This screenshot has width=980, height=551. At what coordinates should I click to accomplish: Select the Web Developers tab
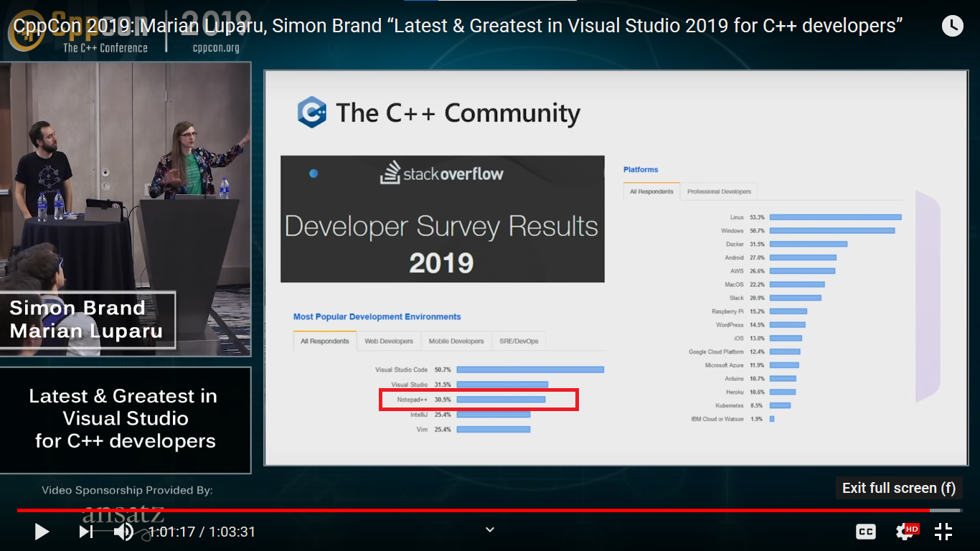point(389,341)
